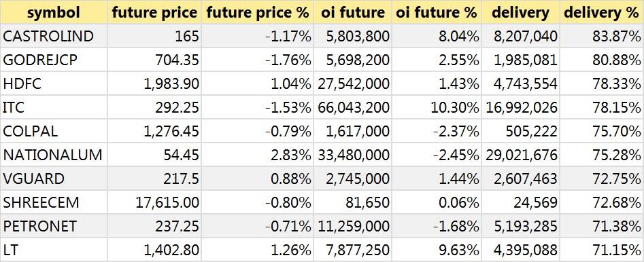Image resolution: width=644 pixels, height=262 pixels.
Task: Select the future price % header cell
Action: [x=257, y=12]
